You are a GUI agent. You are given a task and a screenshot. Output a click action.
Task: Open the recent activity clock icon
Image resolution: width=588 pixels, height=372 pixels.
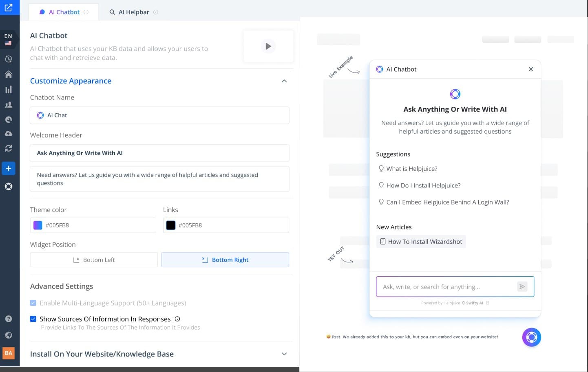(x=8, y=59)
